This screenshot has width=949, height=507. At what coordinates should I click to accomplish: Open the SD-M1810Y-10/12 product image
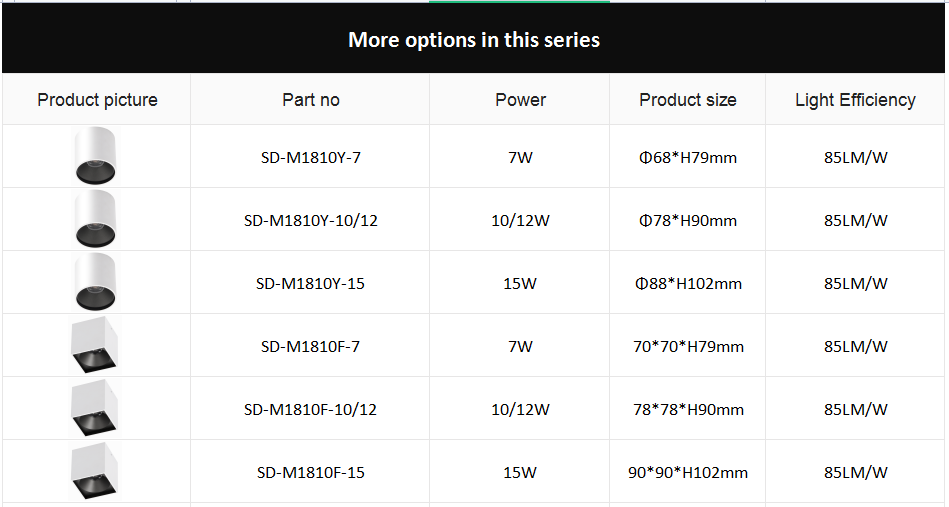(x=95, y=219)
